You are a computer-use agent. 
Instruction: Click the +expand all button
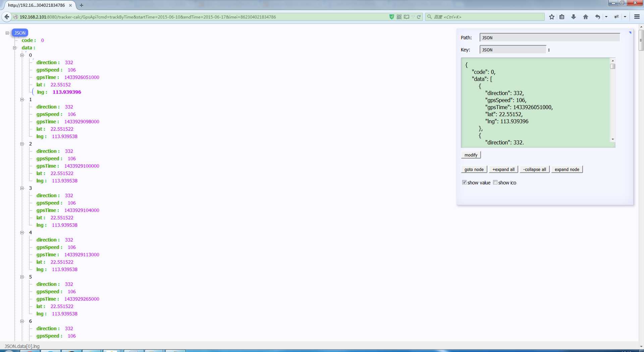pyautogui.click(x=503, y=169)
